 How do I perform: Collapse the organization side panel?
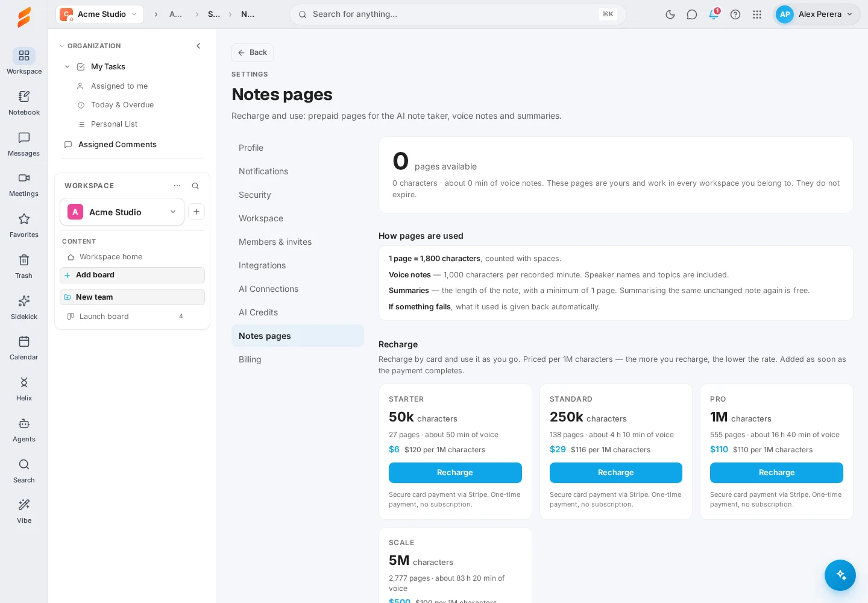point(198,46)
